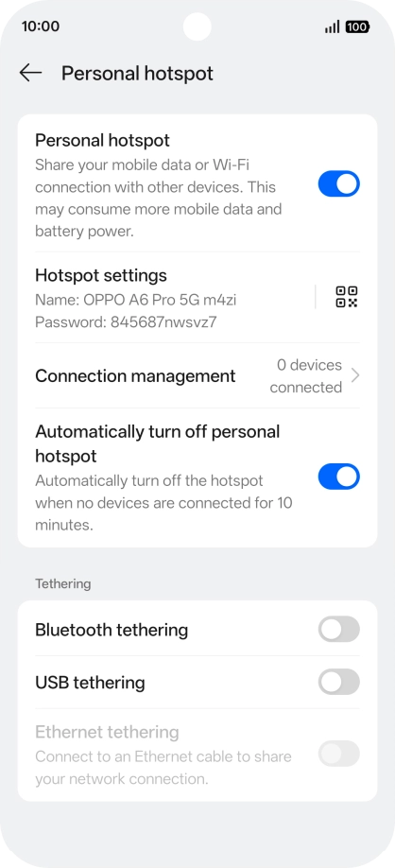This screenshot has height=868, width=395.
Task: Turn off the Personal hotspot switch
Action: [338, 183]
